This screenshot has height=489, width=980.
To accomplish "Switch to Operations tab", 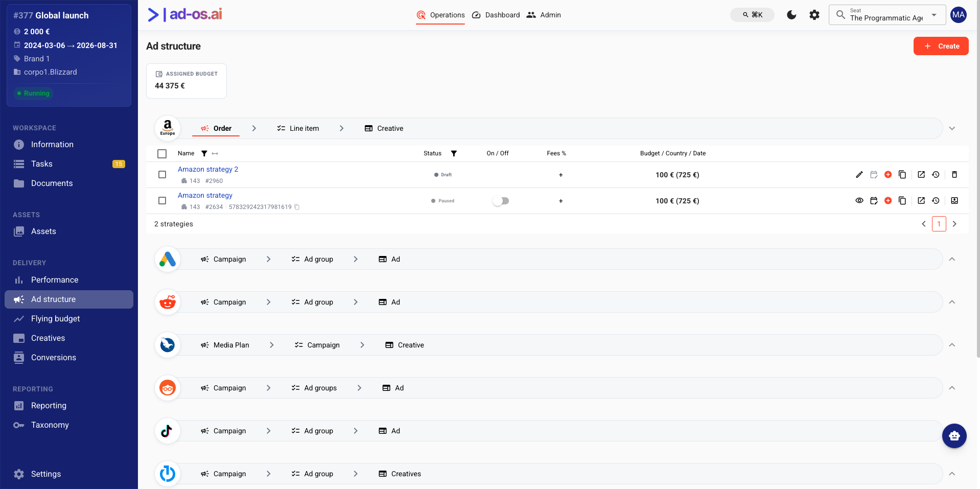I will (440, 15).
